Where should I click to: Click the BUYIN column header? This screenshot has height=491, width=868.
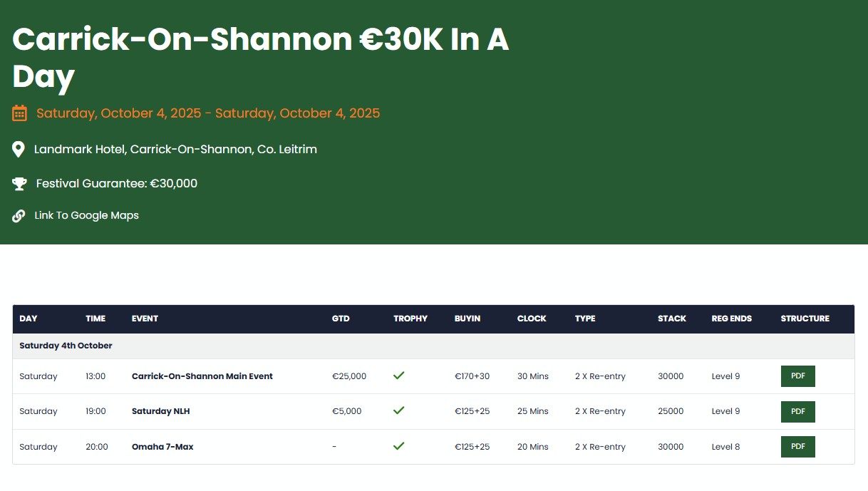coord(467,319)
